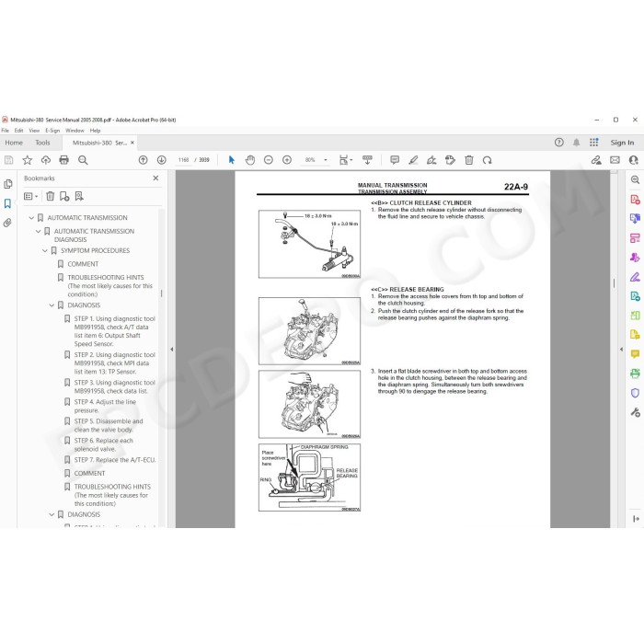This screenshot has width=644, height=644.
Task: Open the zoom percentage dropdown
Action: pos(326,160)
